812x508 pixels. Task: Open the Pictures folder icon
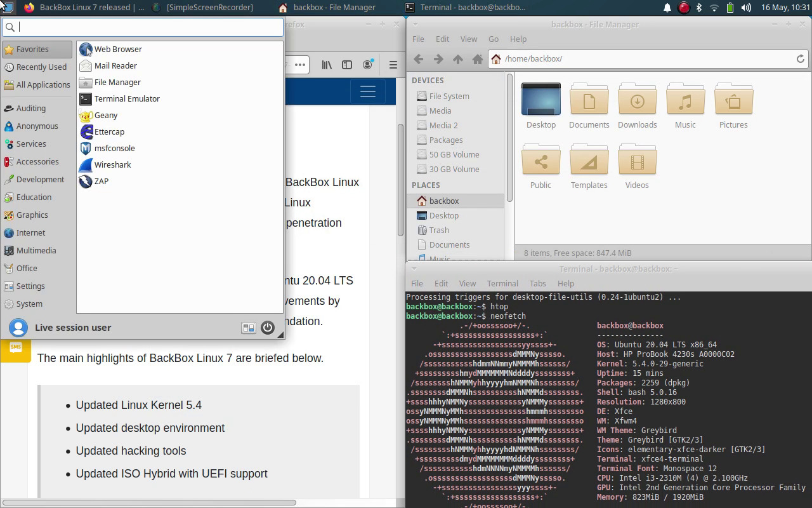point(733,105)
